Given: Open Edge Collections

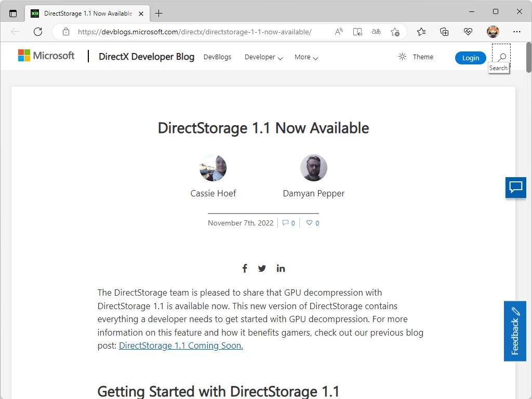Looking at the screenshot, I should click(x=444, y=32).
